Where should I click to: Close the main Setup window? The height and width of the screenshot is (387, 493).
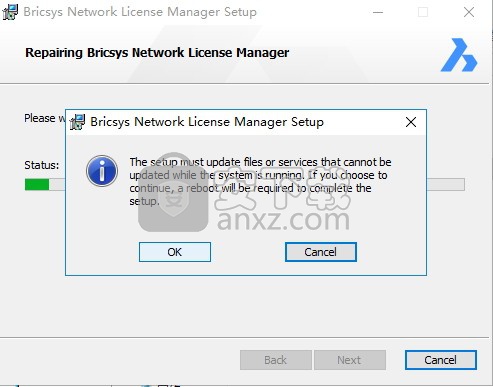point(469,12)
